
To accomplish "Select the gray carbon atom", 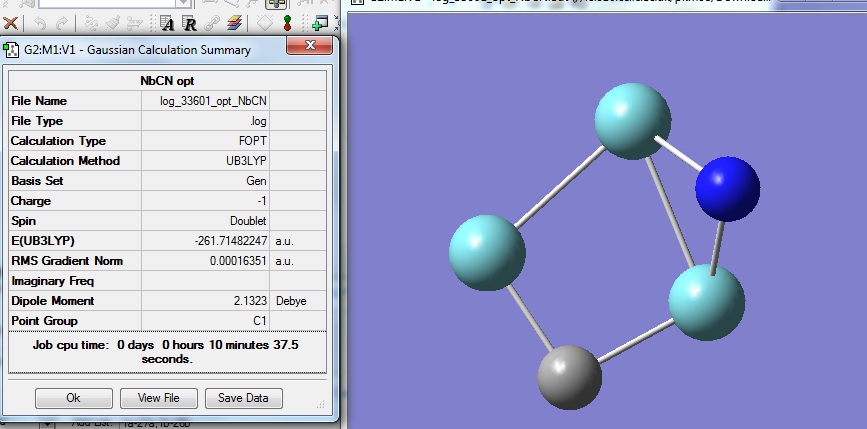I will pos(570,378).
